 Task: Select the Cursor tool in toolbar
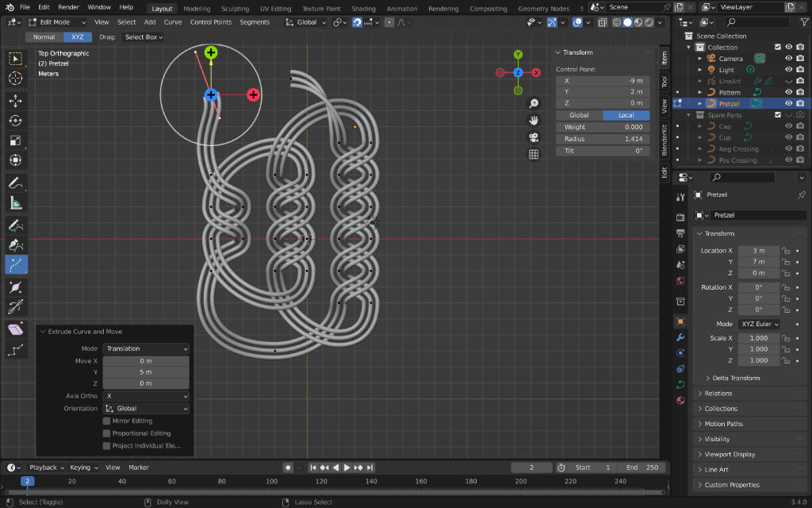[15, 78]
